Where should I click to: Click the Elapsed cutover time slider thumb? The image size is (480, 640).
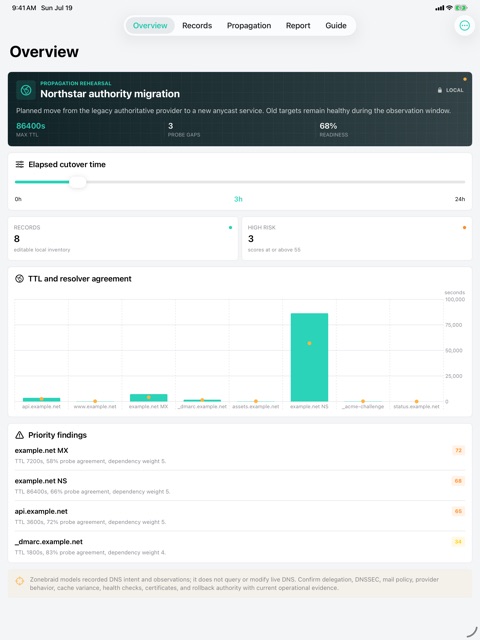(x=78, y=182)
